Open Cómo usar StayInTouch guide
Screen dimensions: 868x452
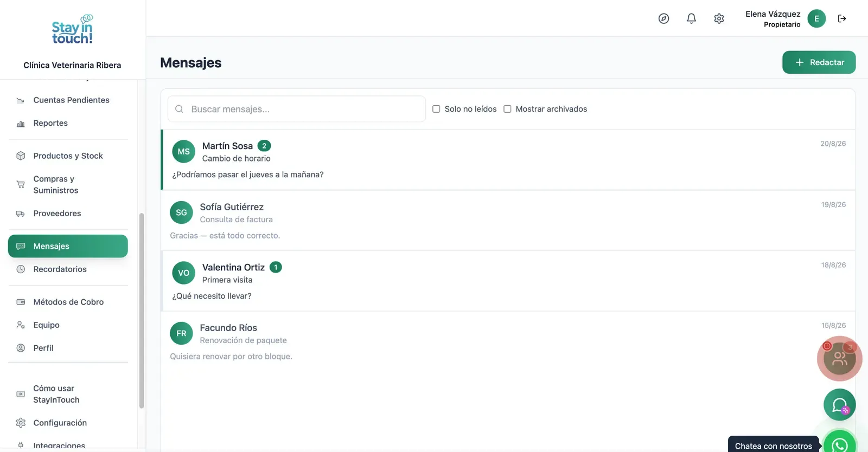(68, 394)
